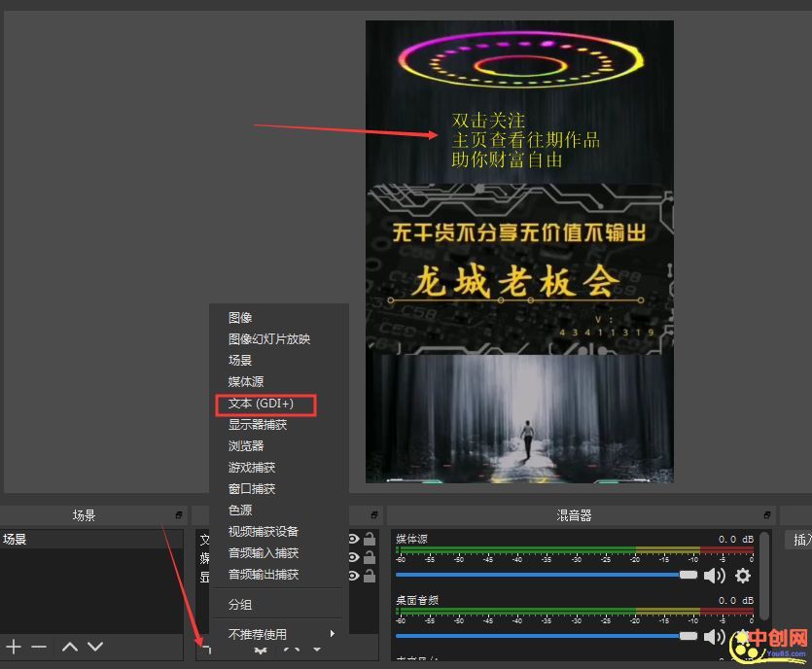Screen dimensions: 812x669
Task: Select 显示器捕获 in the add source menu
Action: click(x=258, y=425)
